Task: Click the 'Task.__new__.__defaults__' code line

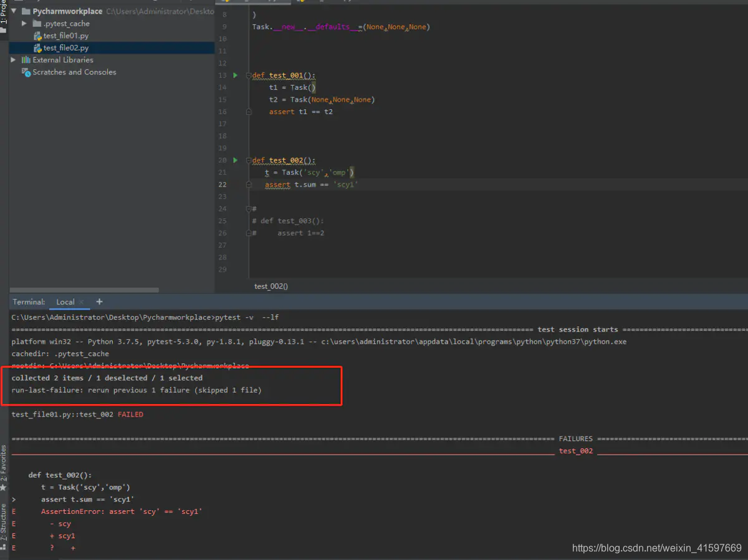Action: (341, 27)
